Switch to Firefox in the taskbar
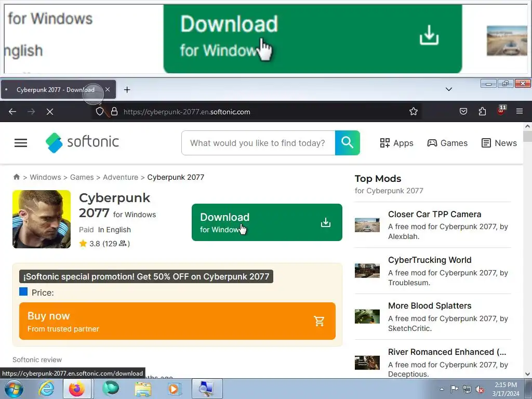The image size is (532, 399). point(77,389)
